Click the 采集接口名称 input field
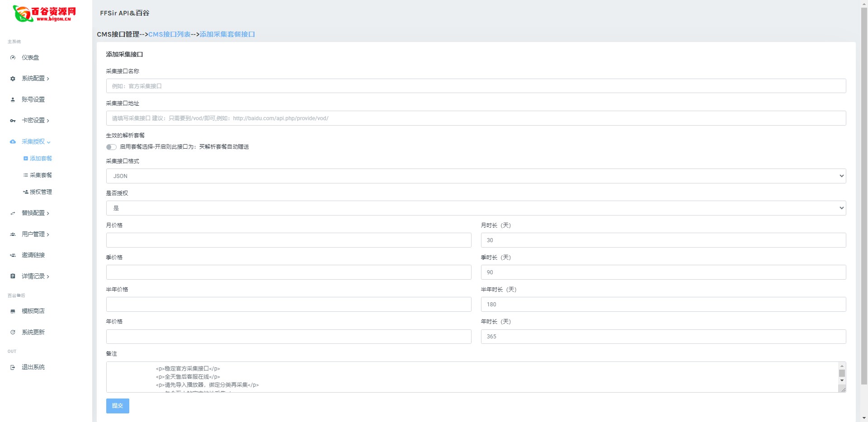Image resolution: width=868 pixels, height=422 pixels. (476, 86)
